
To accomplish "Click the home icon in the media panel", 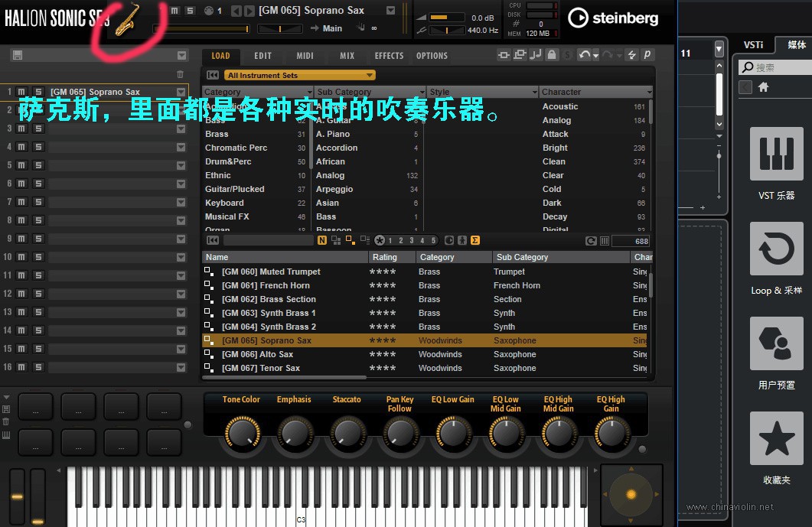I will 763,87.
